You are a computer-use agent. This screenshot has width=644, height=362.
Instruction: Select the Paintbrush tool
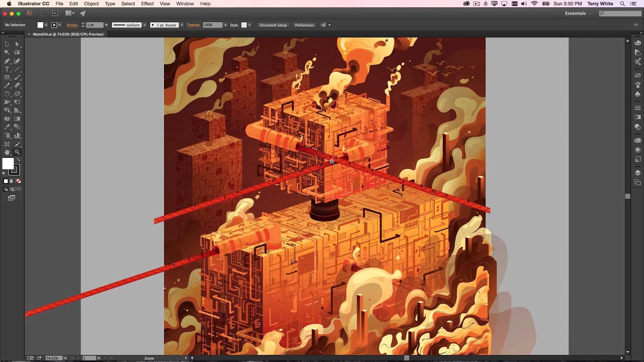coord(17,77)
